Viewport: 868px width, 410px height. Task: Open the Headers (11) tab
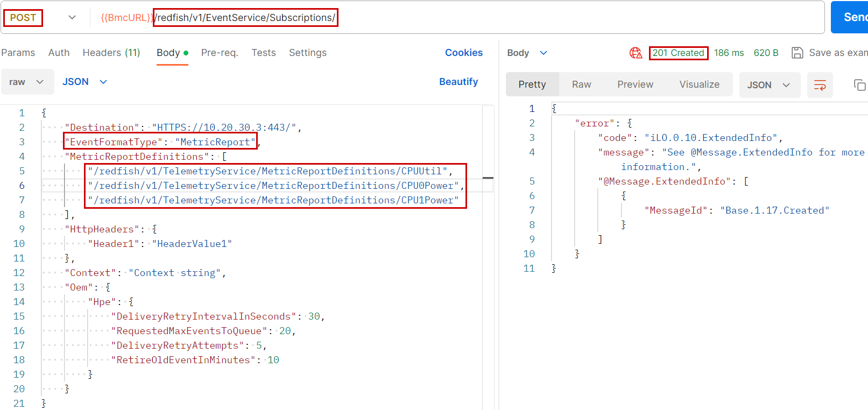pos(111,53)
